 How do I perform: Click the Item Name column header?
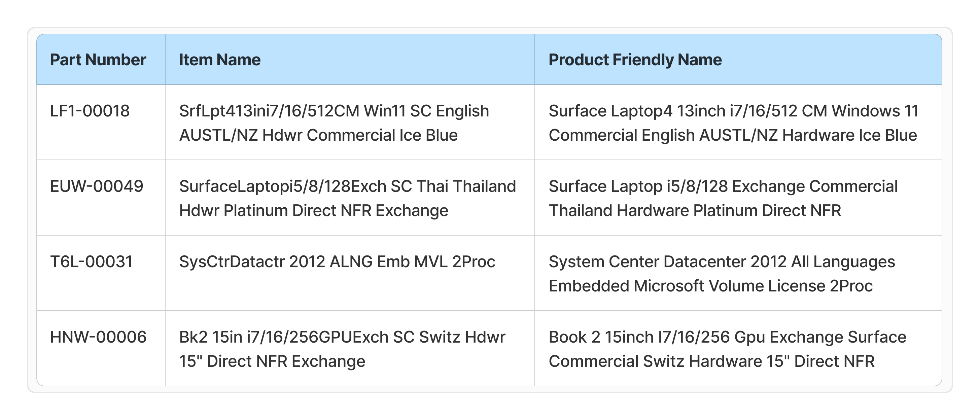coord(219,60)
